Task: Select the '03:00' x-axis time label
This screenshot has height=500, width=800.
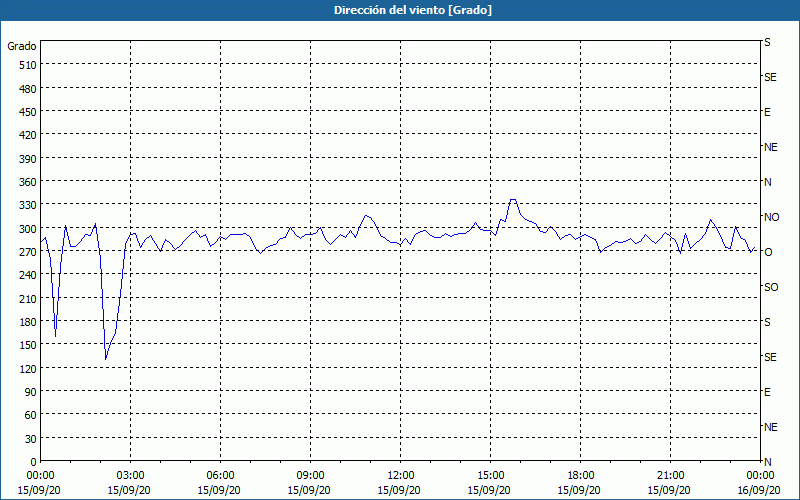Action: click(130, 476)
